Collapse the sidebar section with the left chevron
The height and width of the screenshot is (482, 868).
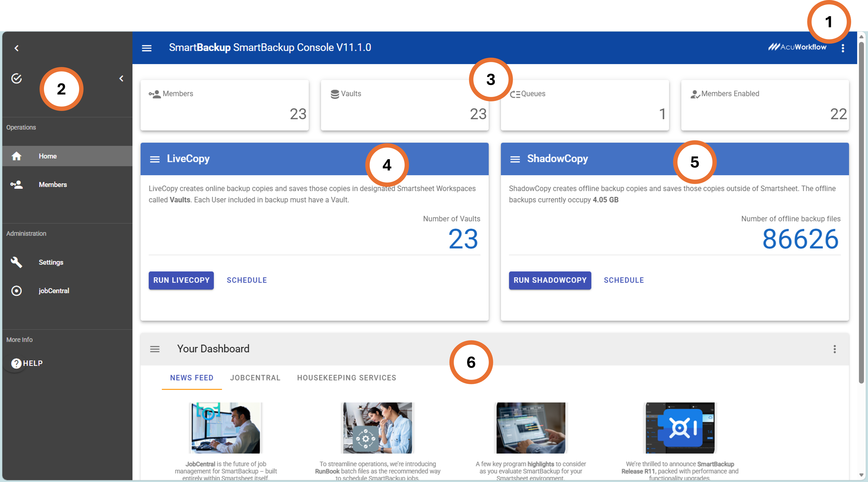pos(121,78)
